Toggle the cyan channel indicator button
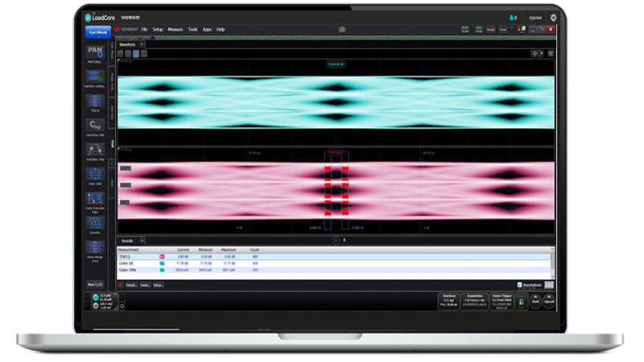This screenshot has height=362, width=644. [96, 297]
